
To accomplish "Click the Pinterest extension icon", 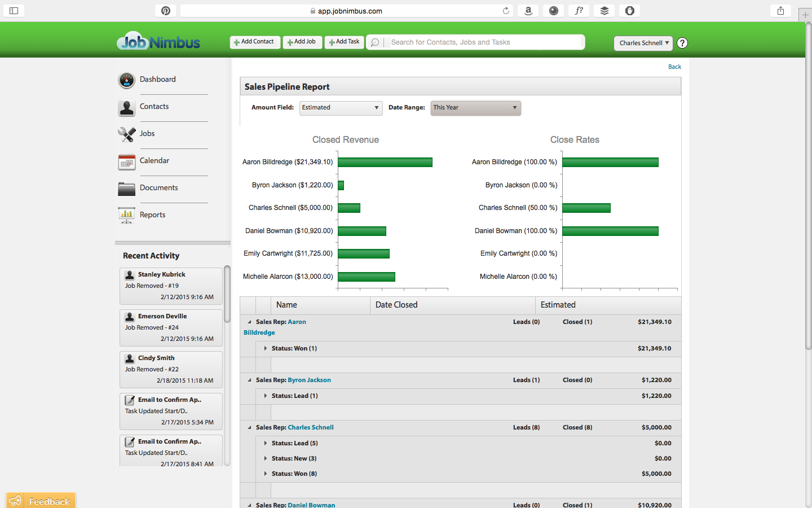I will [x=166, y=11].
